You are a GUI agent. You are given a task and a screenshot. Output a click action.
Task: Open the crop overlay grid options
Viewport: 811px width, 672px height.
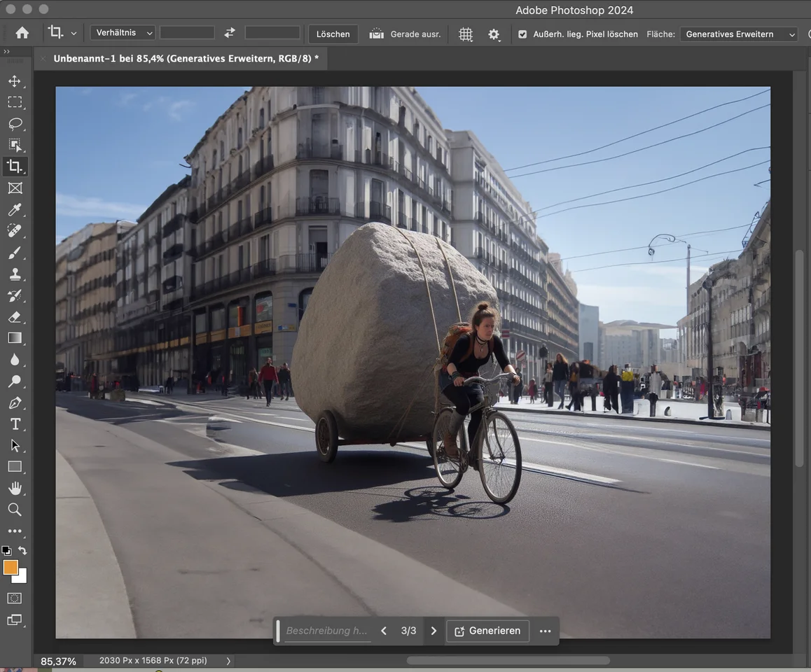tap(466, 34)
